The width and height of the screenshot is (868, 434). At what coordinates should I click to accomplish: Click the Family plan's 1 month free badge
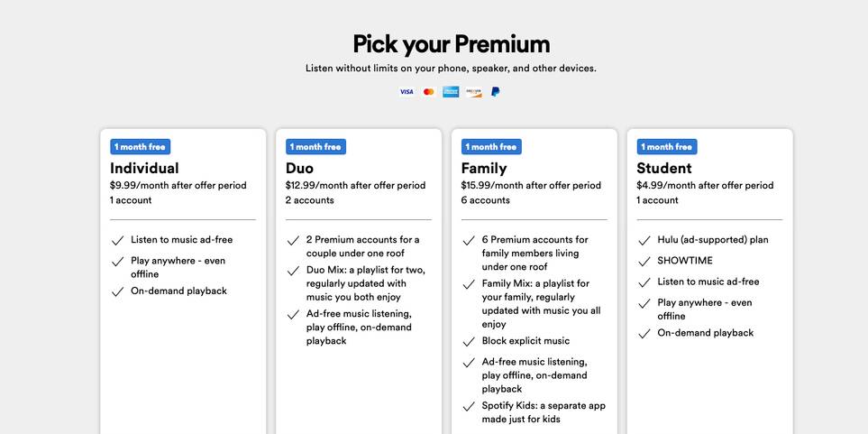click(x=491, y=146)
